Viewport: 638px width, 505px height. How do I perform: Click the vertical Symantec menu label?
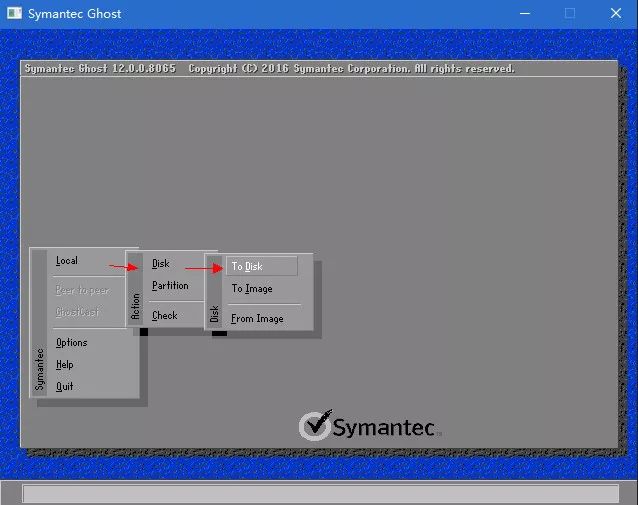pyautogui.click(x=39, y=369)
